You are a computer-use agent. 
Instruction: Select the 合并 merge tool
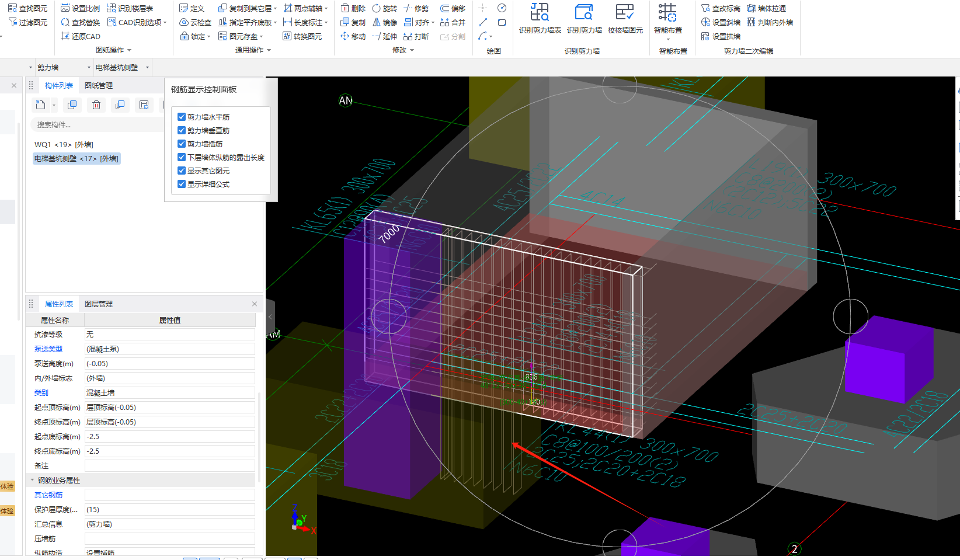click(x=453, y=22)
